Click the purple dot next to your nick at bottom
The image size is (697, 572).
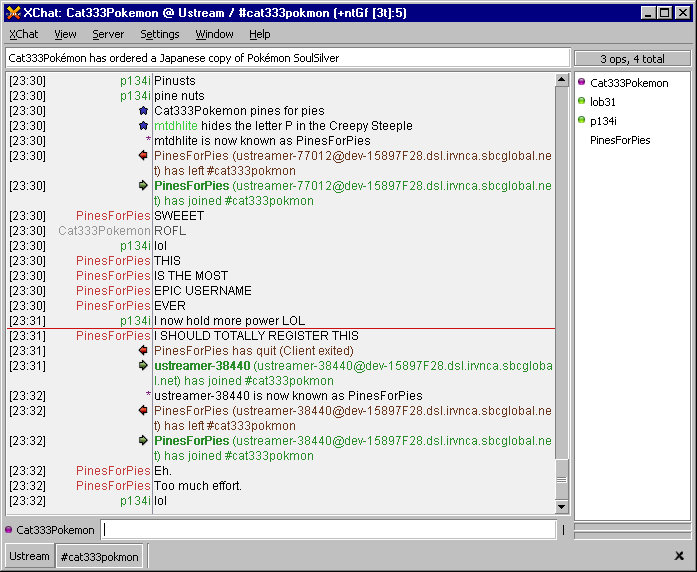coord(8,530)
